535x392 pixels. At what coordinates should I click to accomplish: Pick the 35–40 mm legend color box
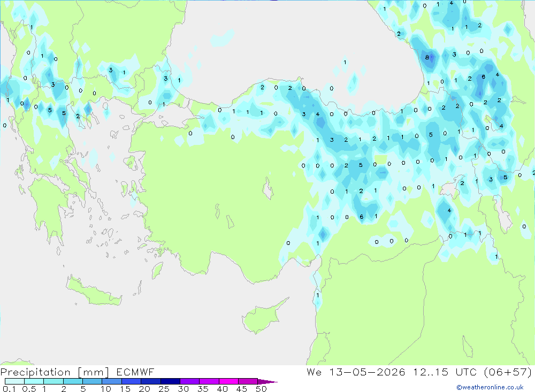209,381
